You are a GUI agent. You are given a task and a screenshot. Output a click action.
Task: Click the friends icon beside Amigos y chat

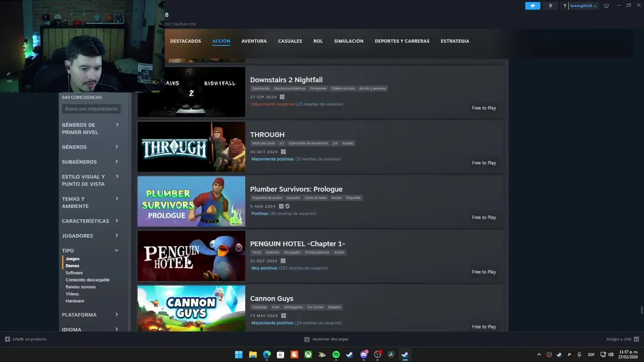coord(636,339)
